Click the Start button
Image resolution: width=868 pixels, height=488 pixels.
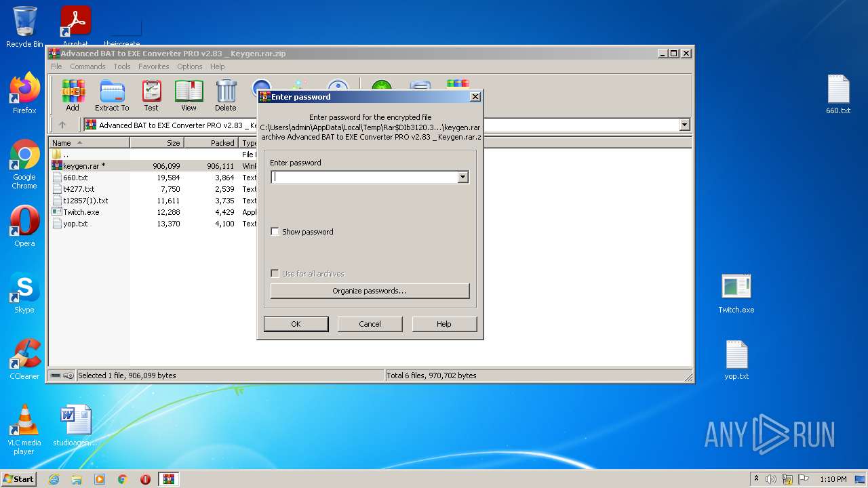coord(18,479)
